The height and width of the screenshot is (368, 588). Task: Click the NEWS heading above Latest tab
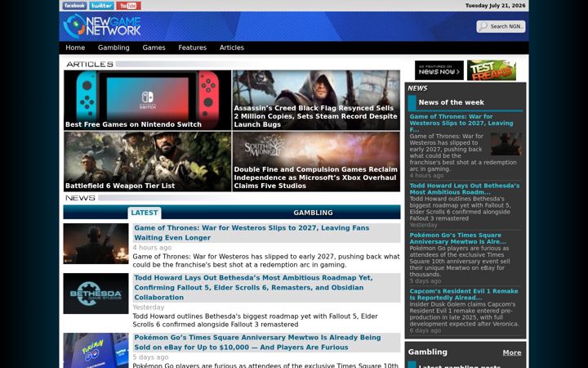[x=80, y=198]
